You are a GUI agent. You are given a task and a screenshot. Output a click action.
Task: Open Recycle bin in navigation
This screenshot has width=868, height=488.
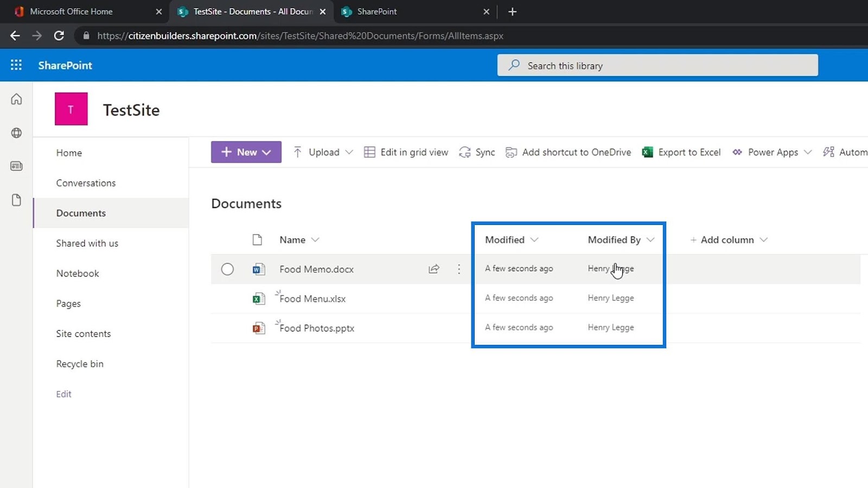point(80,364)
